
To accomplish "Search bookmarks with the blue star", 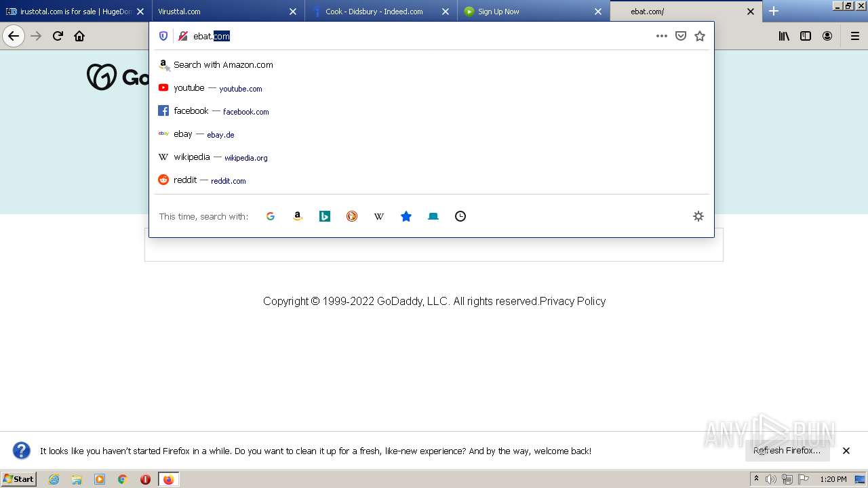I will pyautogui.click(x=406, y=216).
